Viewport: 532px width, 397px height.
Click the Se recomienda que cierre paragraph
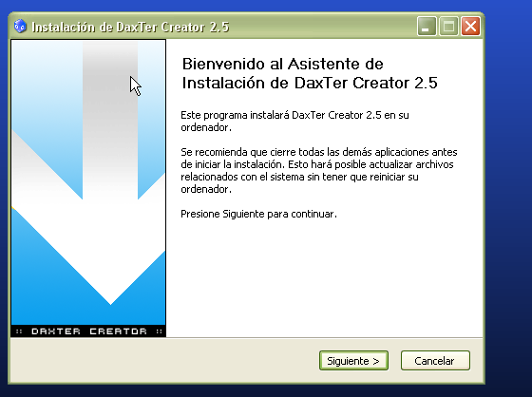319,170
